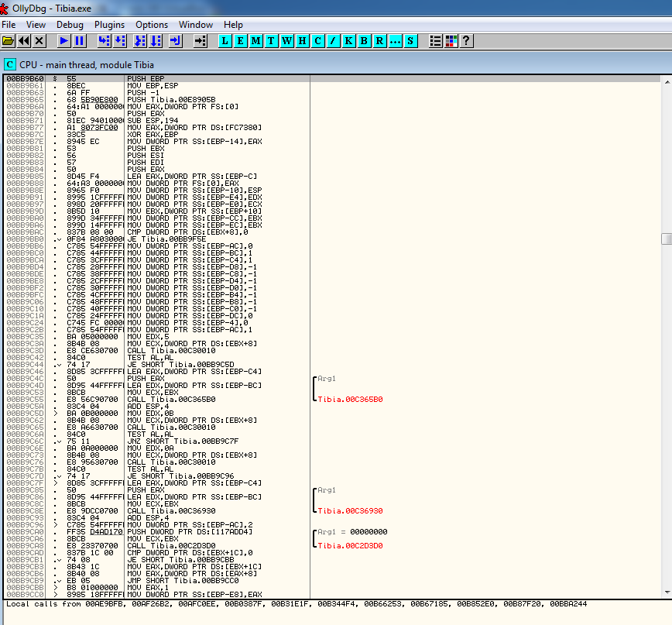This screenshot has width=672, height=625.
Task: Open the Plugins menu
Action: click(x=109, y=25)
